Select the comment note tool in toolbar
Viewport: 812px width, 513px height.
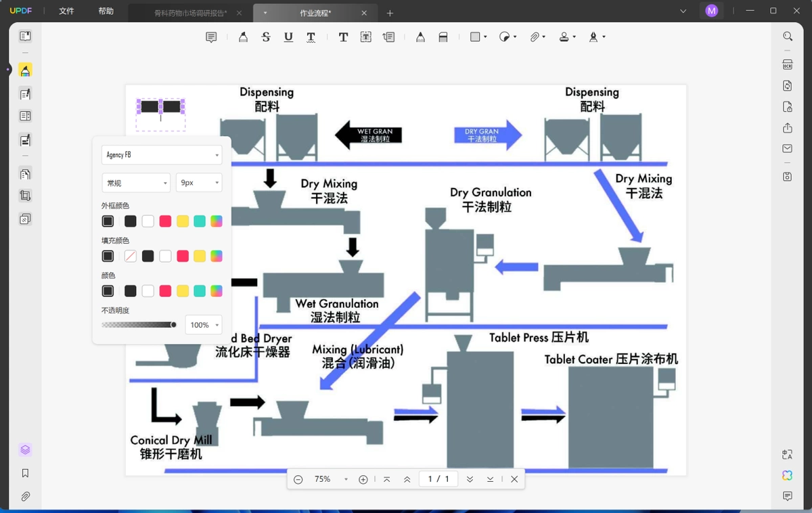pyautogui.click(x=211, y=37)
